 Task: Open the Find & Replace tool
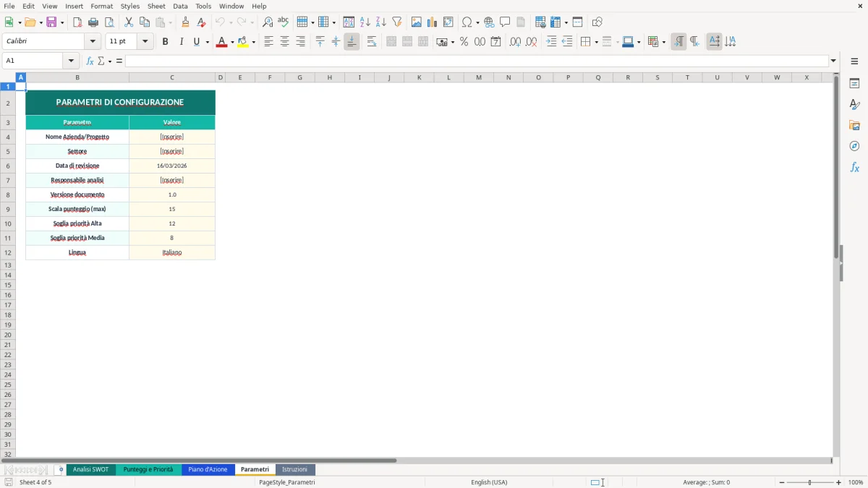coord(268,22)
